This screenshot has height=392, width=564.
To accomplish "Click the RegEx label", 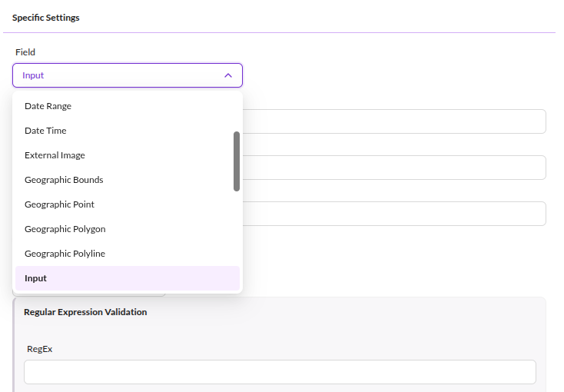I will [x=39, y=349].
